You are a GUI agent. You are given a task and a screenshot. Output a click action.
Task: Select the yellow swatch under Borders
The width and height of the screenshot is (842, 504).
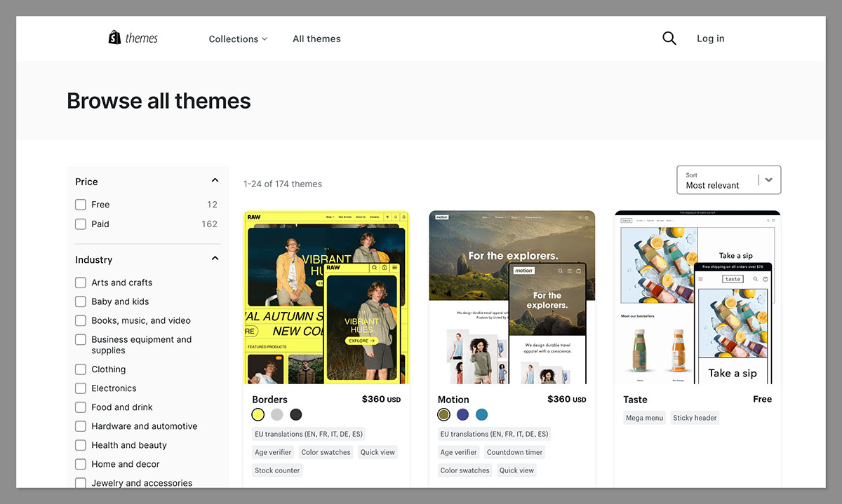258,414
